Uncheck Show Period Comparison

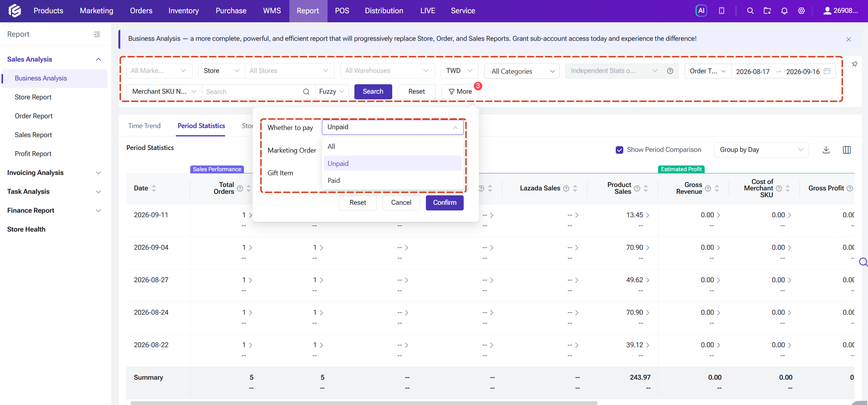[x=620, y=150]
